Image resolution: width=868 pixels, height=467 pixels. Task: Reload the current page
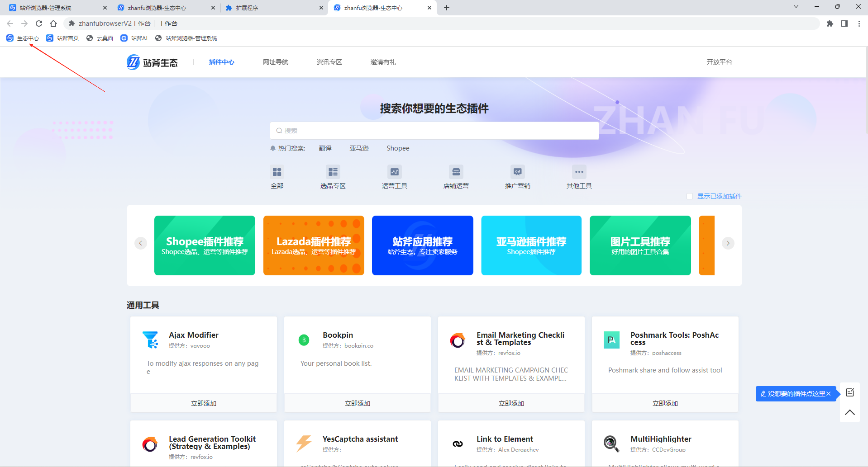[x=39, y=24]
